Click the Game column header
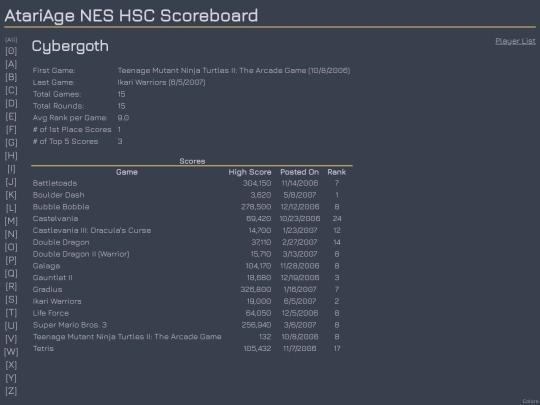 127,172
